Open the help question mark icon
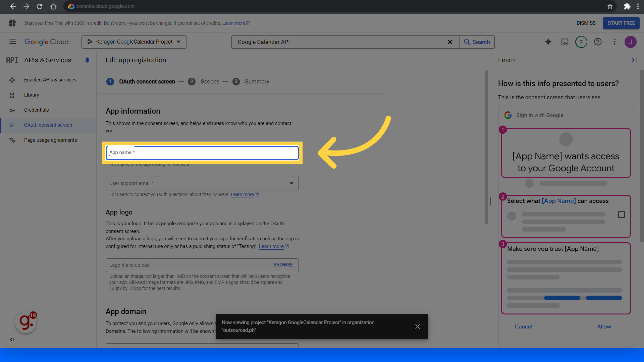644x362 pixels. pyautogui.click(x=598, y=42)
